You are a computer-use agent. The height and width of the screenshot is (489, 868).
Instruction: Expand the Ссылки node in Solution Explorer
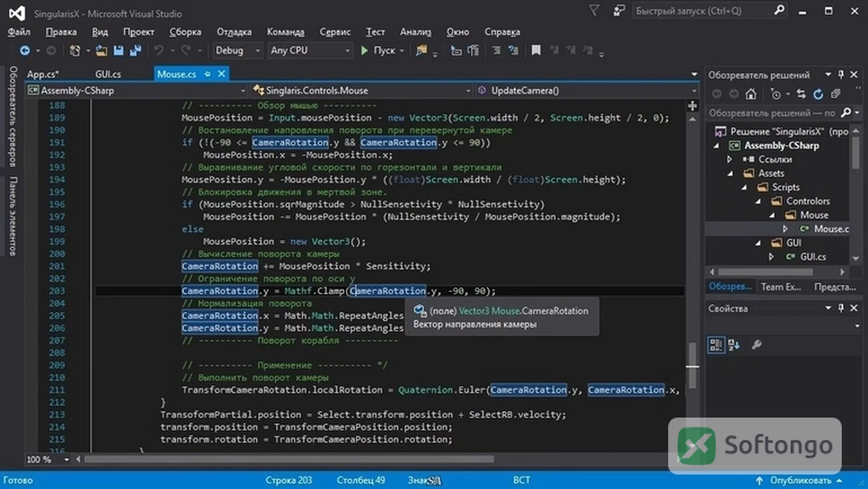(x=729, y=160)
